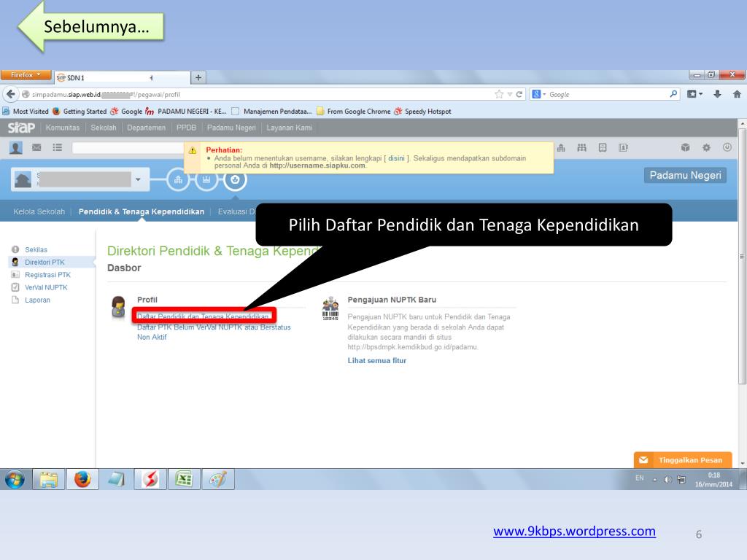The height and width of the screenshot is (560, 747).
Task: Click the disini link in Perhatian notice
Action: (x=396, y=158)
